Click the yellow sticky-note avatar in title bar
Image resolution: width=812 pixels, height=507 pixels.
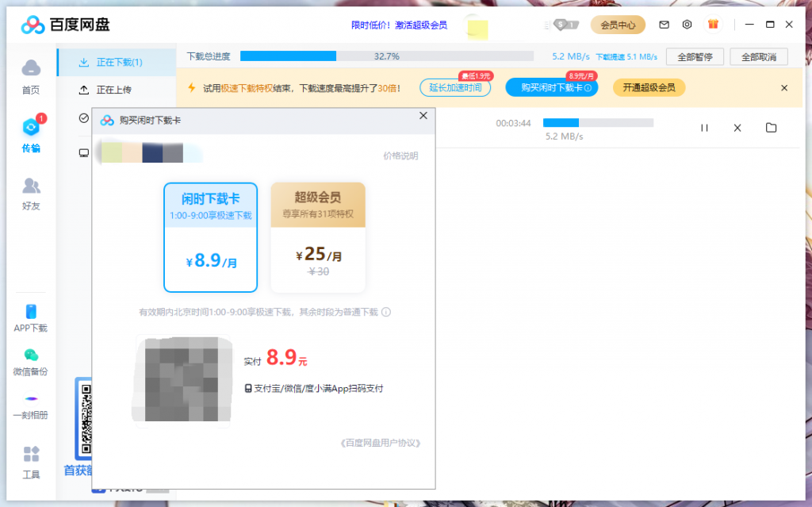click(x=477, y=29)
